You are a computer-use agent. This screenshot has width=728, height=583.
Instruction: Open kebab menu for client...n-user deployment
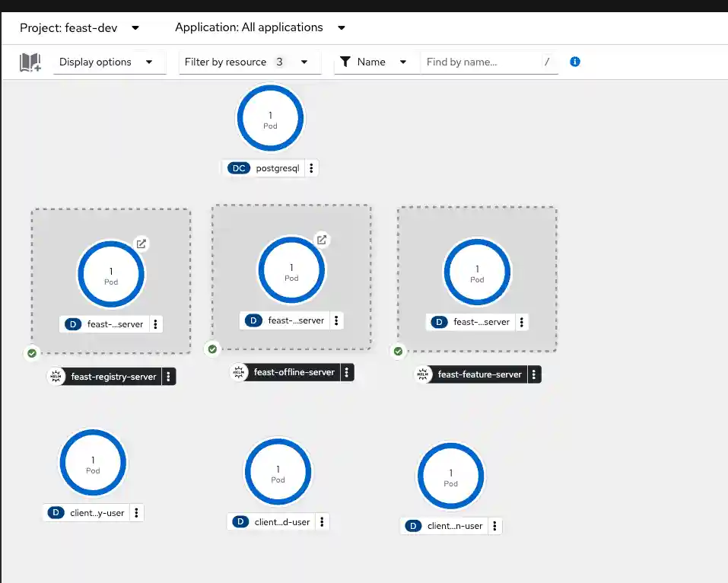[x=495, y=526]
